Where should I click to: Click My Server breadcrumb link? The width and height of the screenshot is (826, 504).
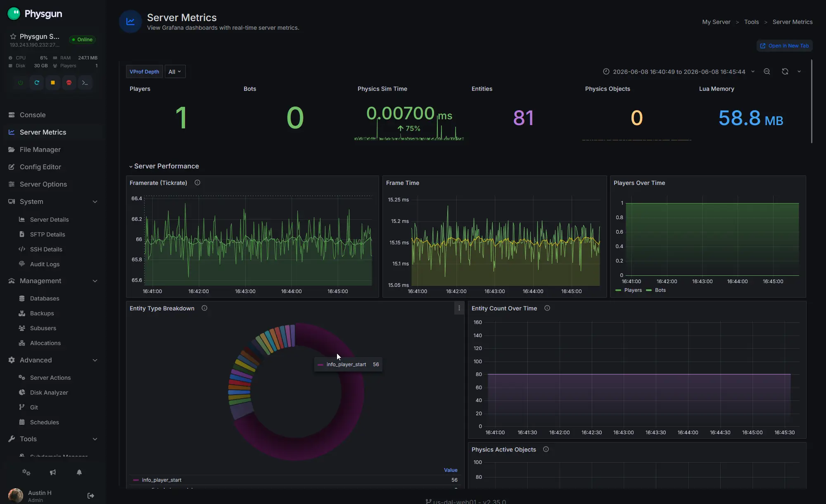(716, 22)
